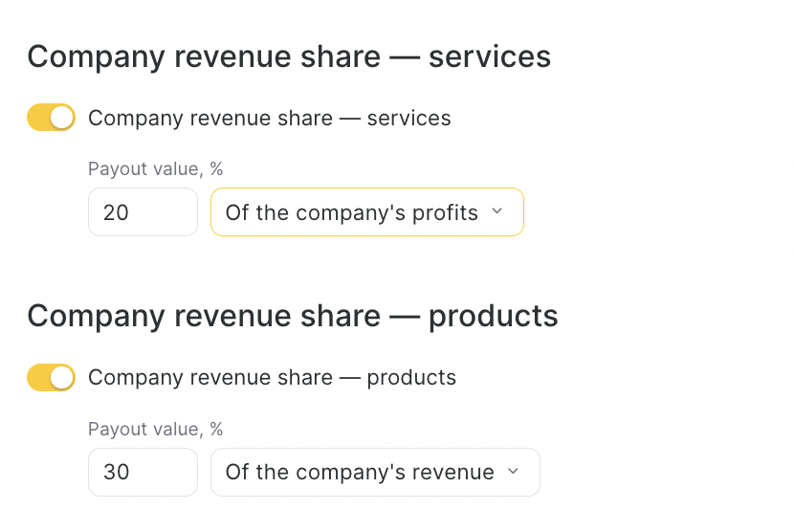
Task: Click the large products section heading
Action: [293, 316]
